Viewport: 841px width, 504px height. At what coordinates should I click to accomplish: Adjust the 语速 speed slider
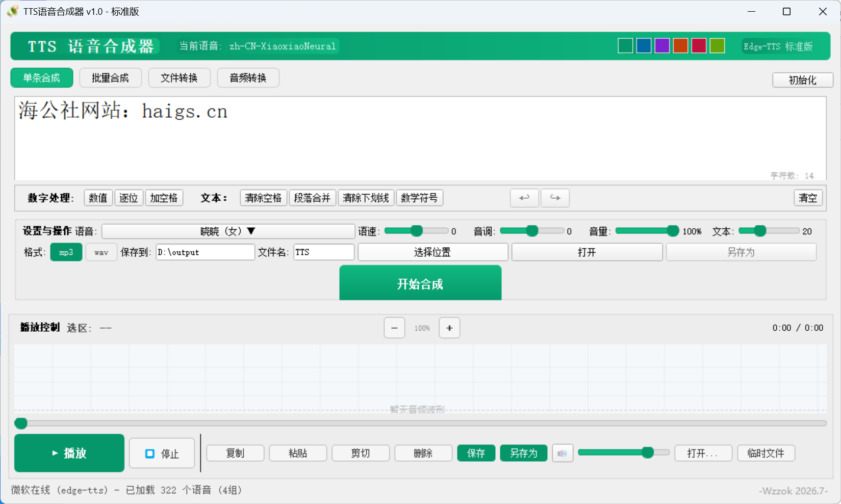click(417, 231)
